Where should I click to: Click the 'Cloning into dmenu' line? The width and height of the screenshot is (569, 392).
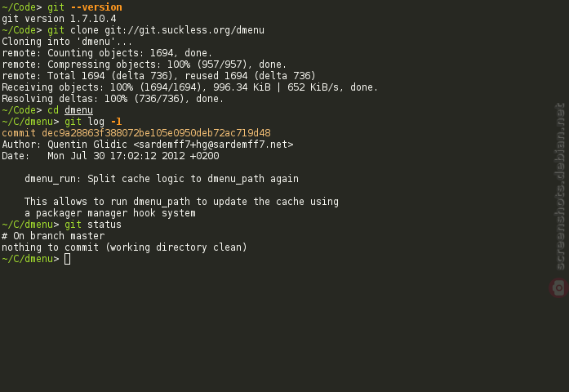tap(67, 42)
